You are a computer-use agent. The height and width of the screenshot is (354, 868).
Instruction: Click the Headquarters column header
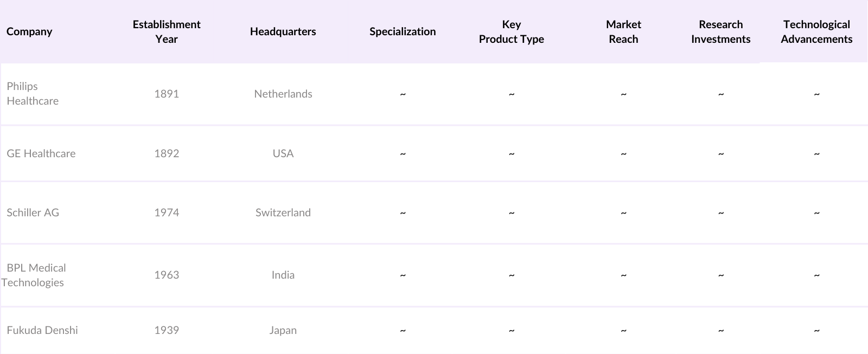[283, 31]
